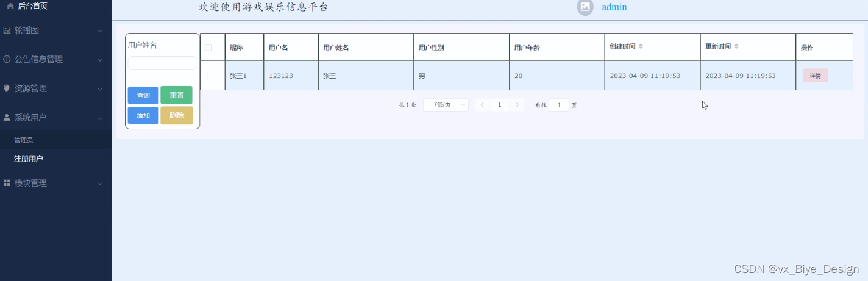Click the 共1条 total count text

point(408,105)
